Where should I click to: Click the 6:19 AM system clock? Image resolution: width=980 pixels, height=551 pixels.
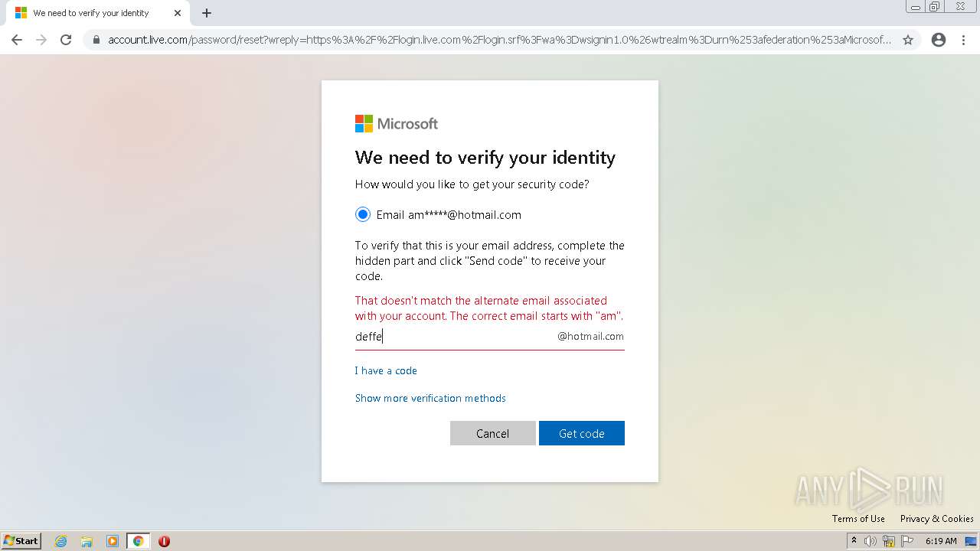tap(941, 541)
